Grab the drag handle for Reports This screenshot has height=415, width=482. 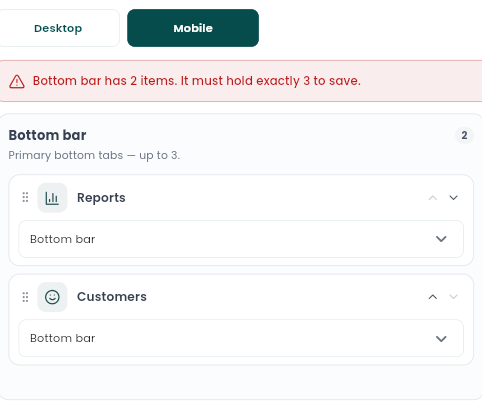(x=25, y=197)
